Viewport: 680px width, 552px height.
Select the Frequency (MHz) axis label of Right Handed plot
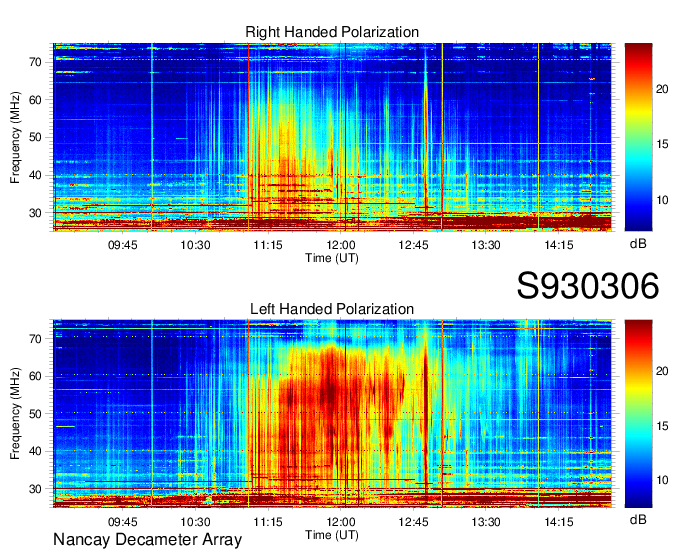click(x=15, y=137)
